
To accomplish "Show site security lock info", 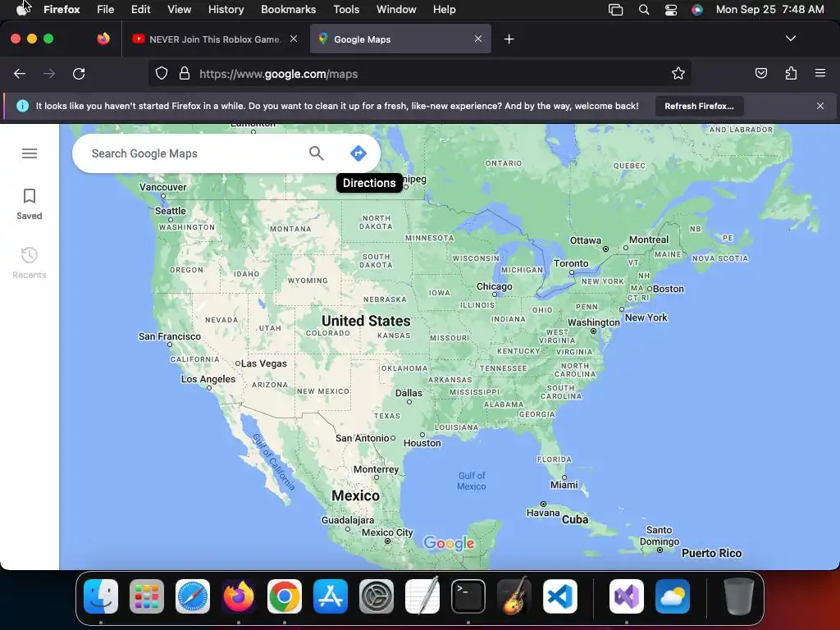I will pyautogui.click(x=185, y=74).
